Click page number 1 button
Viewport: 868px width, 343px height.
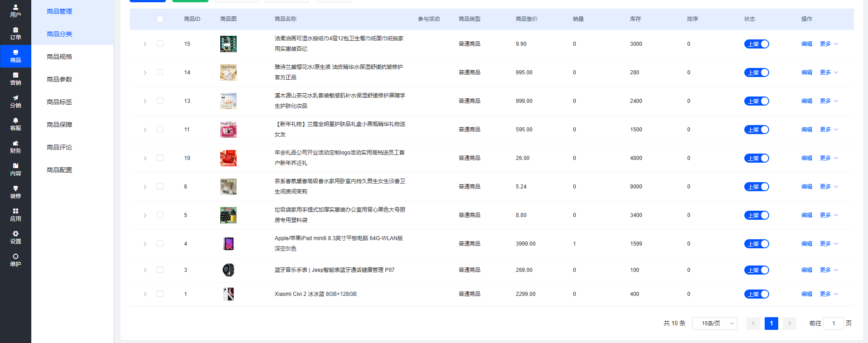(771, 324)
